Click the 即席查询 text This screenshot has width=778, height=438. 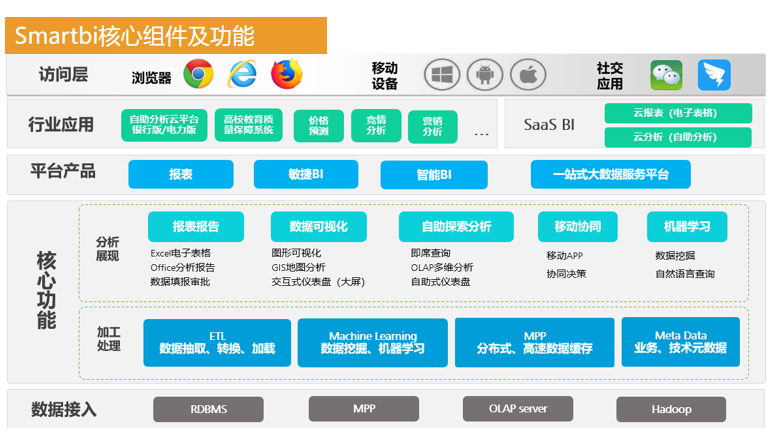(431, 253)
